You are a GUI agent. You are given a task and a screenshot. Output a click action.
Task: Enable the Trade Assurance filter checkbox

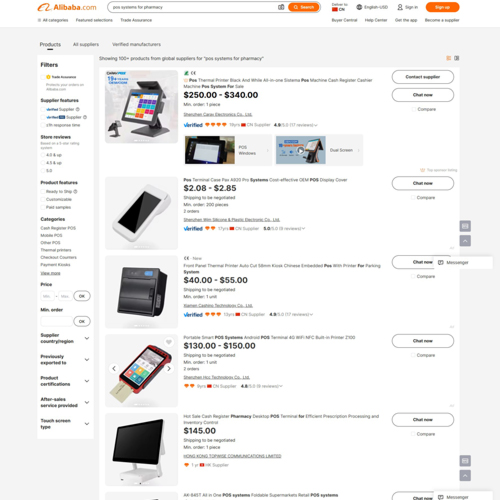(x=43, y=77)
